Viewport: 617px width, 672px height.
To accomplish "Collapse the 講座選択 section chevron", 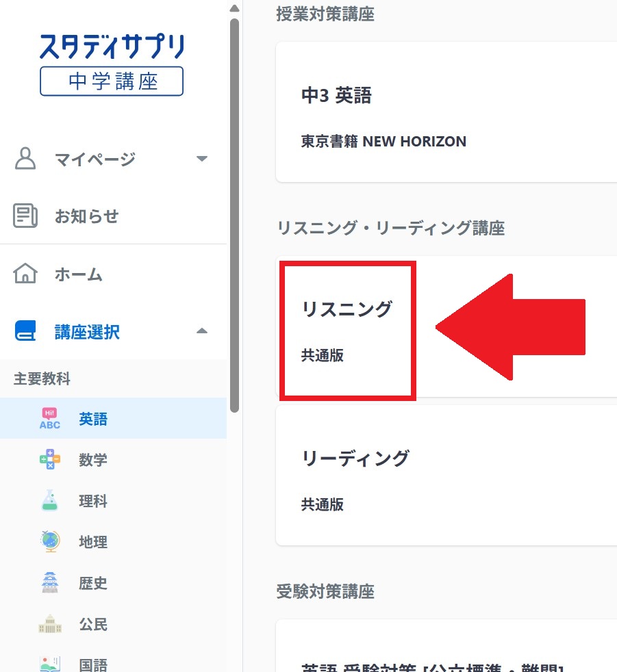I will point(201,331).
